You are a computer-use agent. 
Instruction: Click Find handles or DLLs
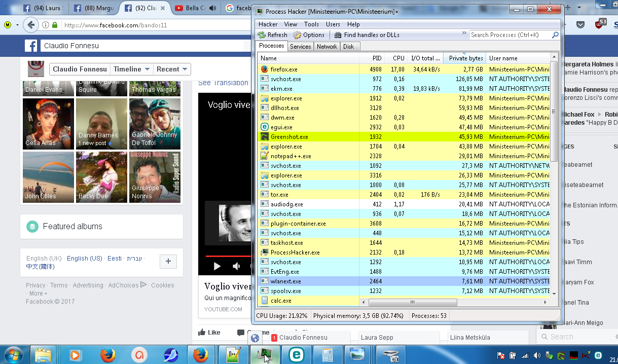click(367, 35)
